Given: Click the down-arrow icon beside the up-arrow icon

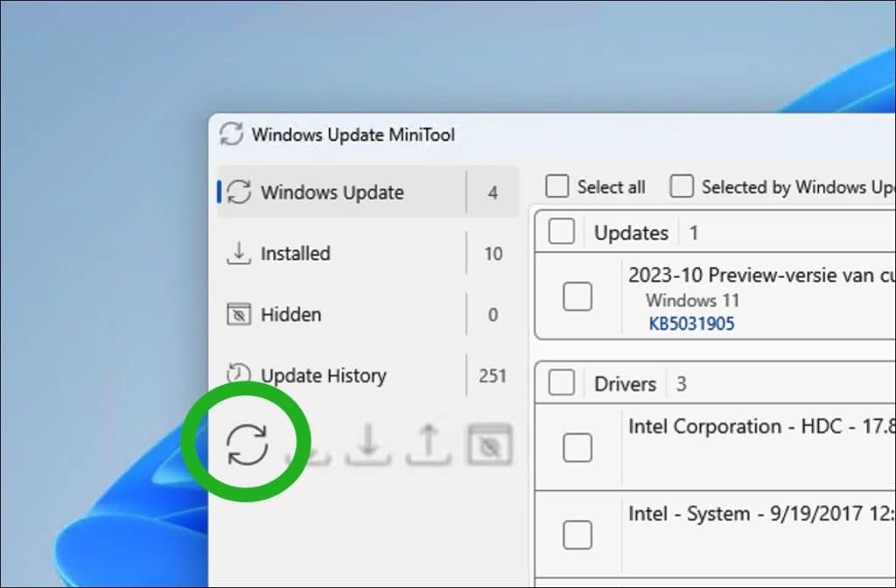Looking at the screenshot, I should 368,444.
